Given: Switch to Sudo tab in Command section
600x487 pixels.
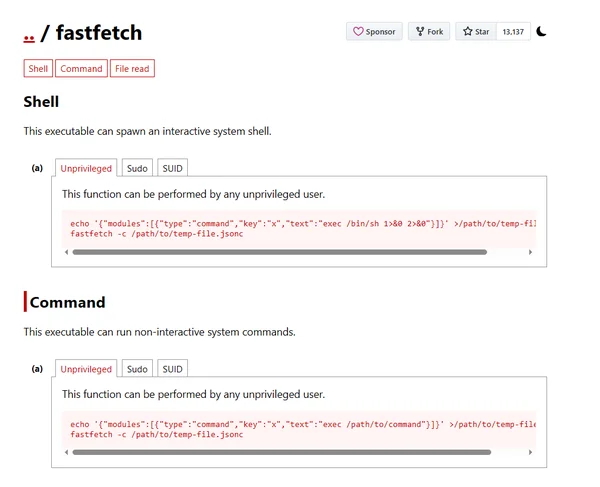Looking at the screenshot, I should coord(137,369).
